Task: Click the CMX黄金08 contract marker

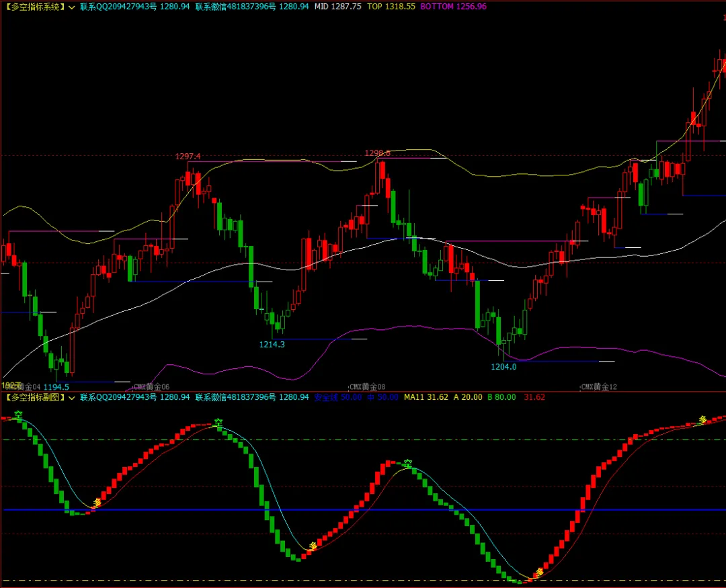Action: (x=367, y=386)
